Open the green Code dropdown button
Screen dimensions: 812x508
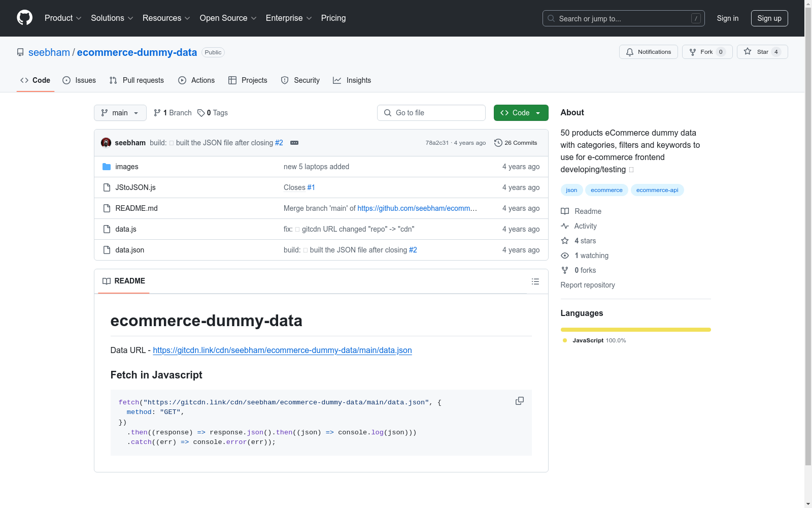(x=521, y=113)
